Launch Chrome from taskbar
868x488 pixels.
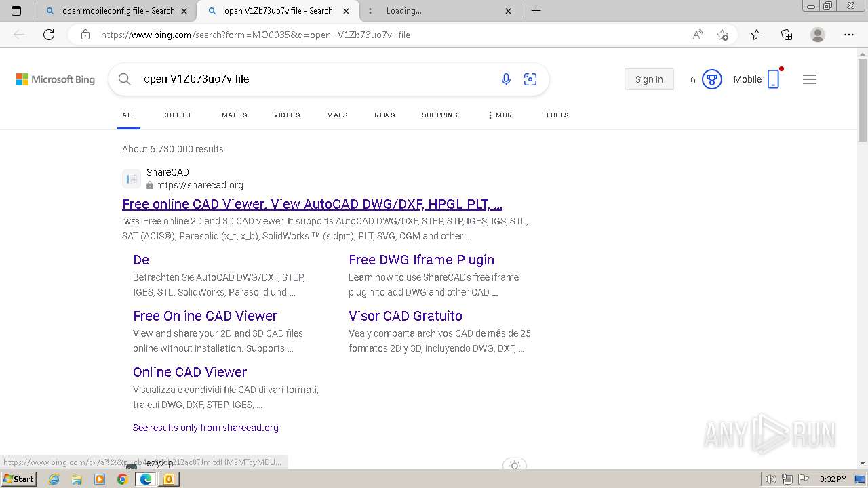click(122, 479)
